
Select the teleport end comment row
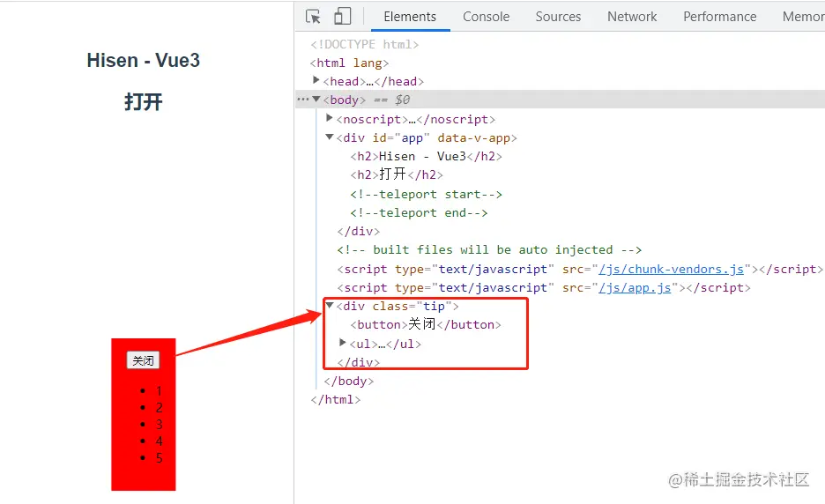point(419,212)
